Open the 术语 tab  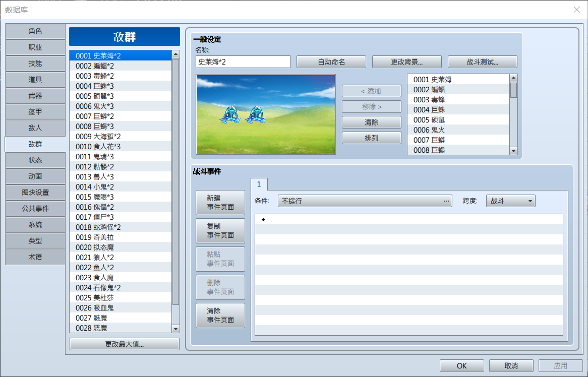(35, 257)
